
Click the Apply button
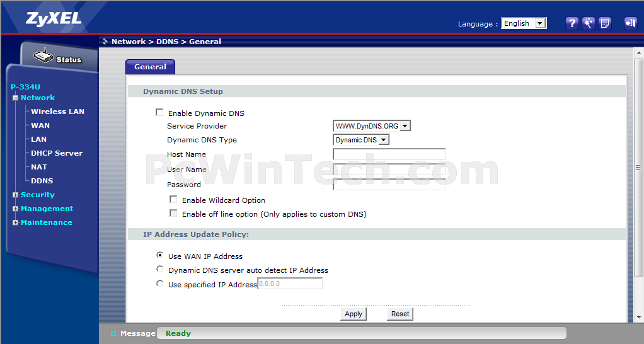[354, 314]
